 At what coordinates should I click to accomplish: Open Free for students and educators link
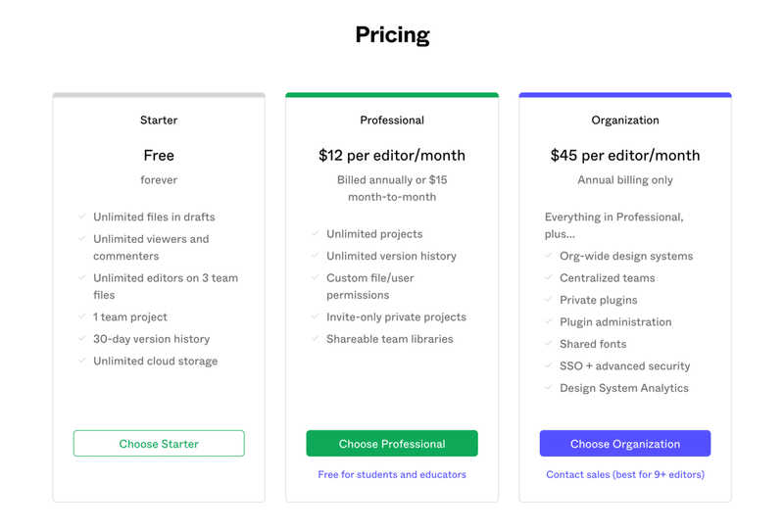coord(392,474)
